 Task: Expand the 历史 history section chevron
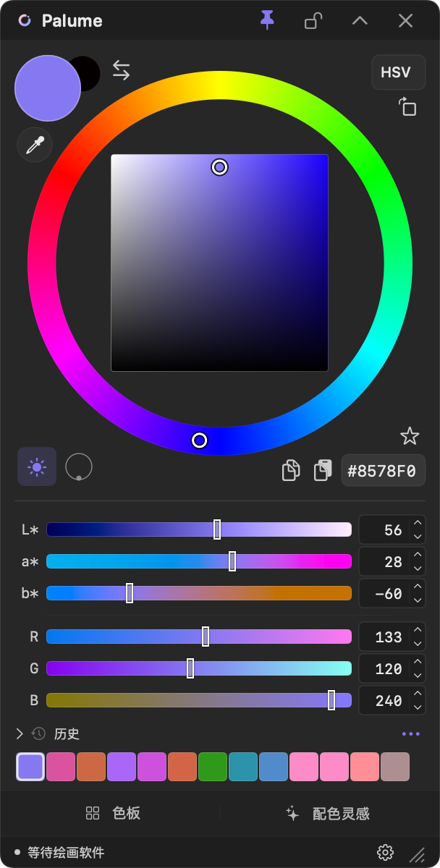(x=20, y=733)
